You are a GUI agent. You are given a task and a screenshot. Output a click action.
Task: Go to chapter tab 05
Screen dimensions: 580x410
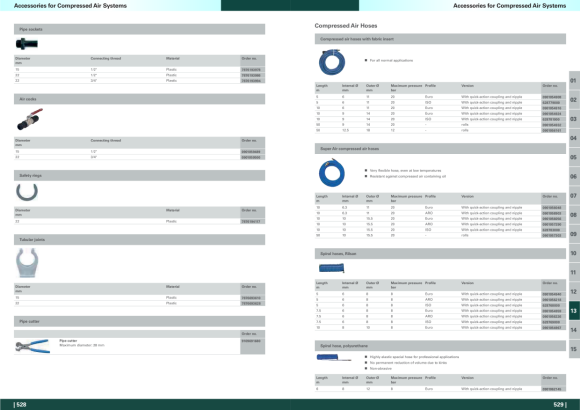(x=574, y=157)
